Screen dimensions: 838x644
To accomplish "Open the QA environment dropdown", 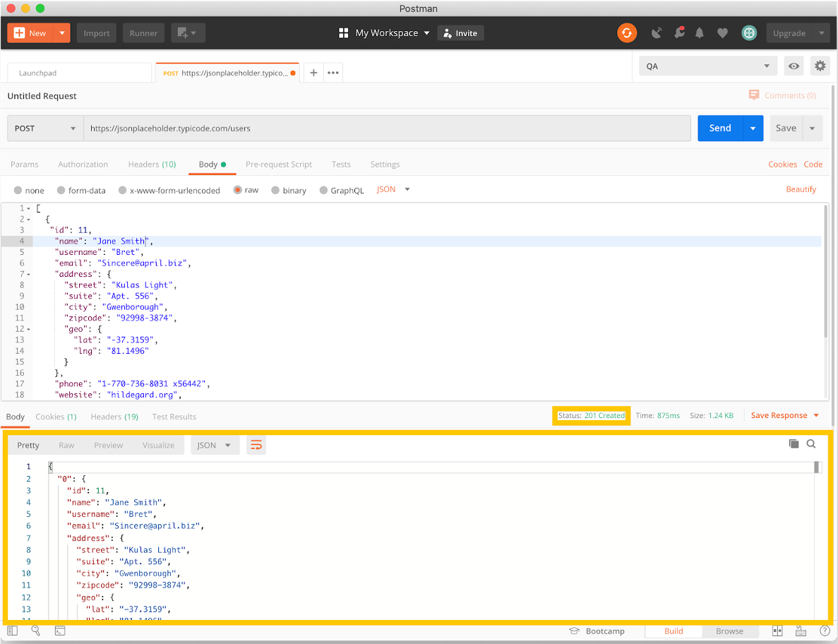I will 707,66.
